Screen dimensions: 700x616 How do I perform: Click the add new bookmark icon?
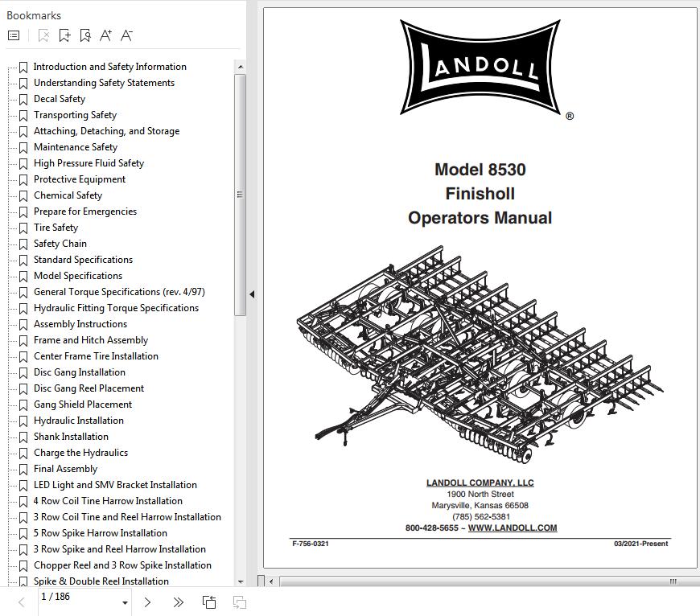(x=64, y=35)
